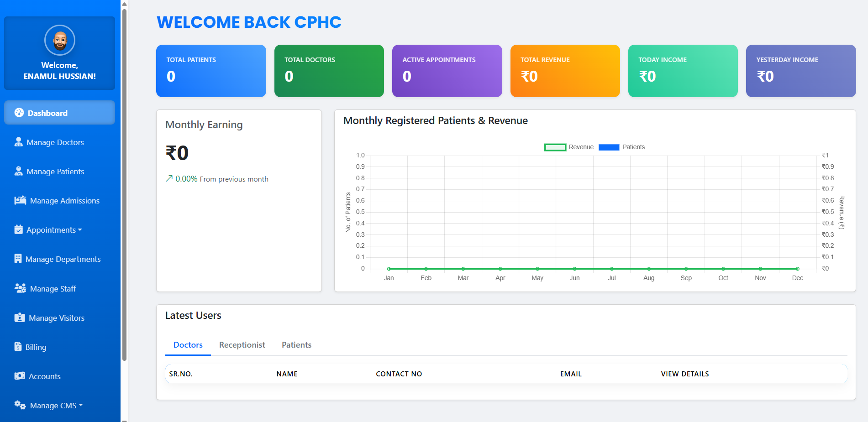Open the Dashboard menu item
This screenshot has height=422, width=868.
tap(59, 113)
